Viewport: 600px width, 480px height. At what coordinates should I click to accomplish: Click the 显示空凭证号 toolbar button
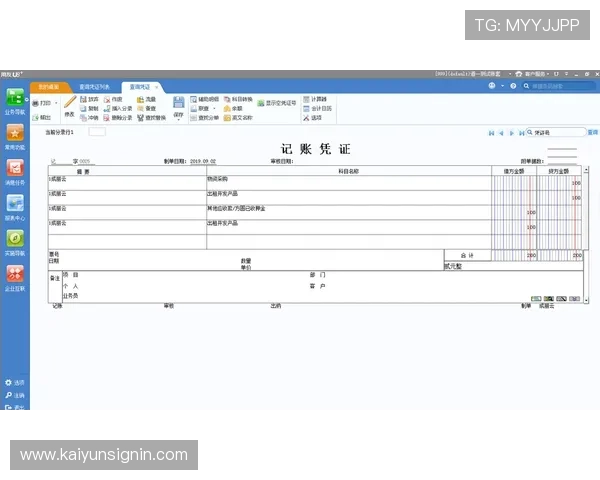tap(277, 103)
